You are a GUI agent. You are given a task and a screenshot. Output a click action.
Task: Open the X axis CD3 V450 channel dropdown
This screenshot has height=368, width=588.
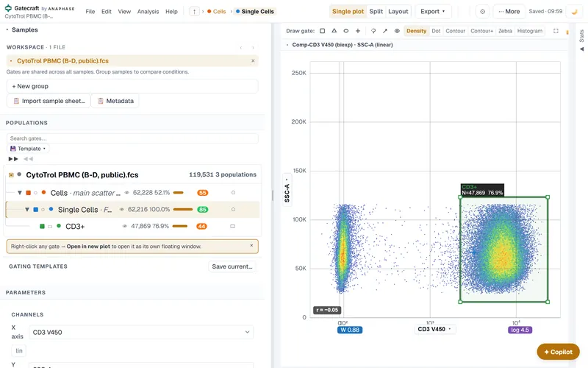point(141,333)
